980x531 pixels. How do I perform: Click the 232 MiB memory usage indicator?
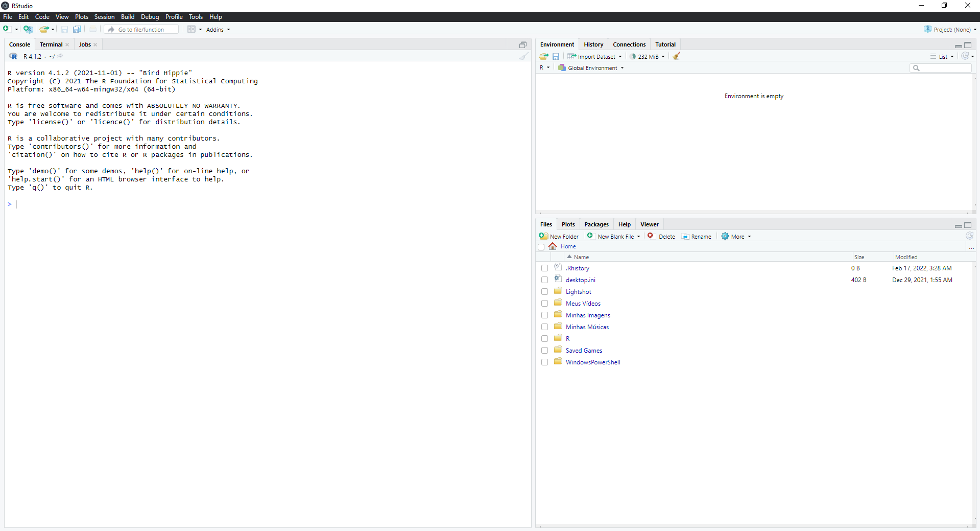point(647,56)
